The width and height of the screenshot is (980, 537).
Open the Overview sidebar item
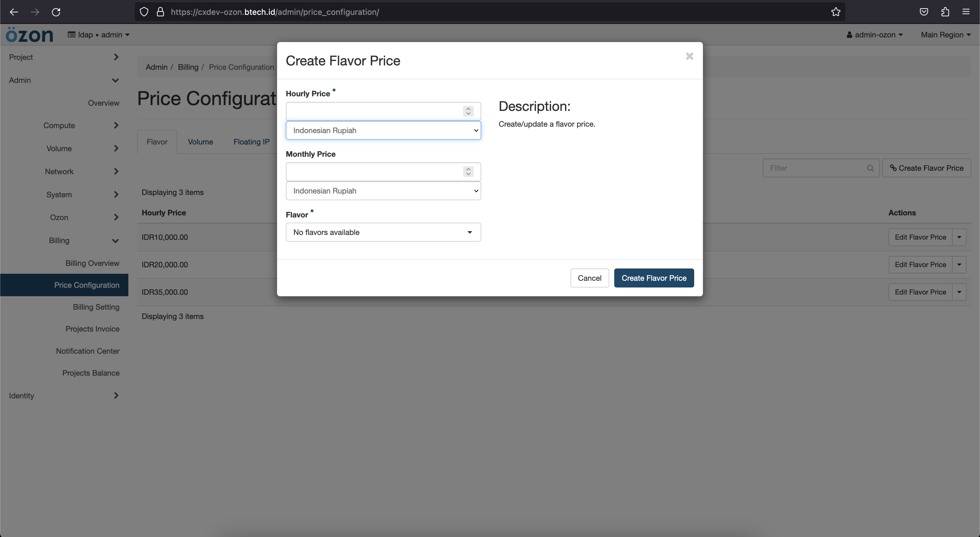click(x=104, y=103)
